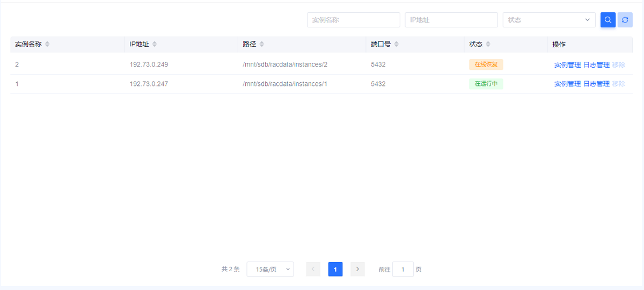Click the 前往 page number input
The width and height of the screenshot is (644, 290).
click(x=402, y=269)
